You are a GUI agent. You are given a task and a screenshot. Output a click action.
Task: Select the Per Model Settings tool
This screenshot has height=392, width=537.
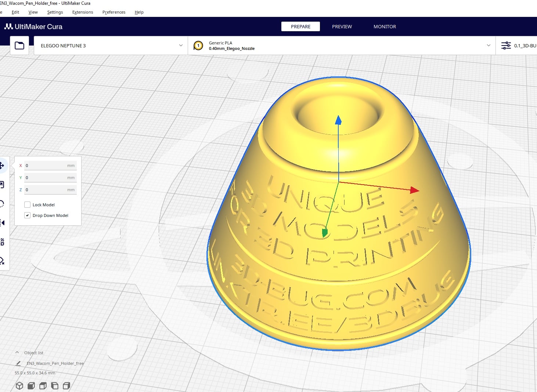tap(2, 242)
